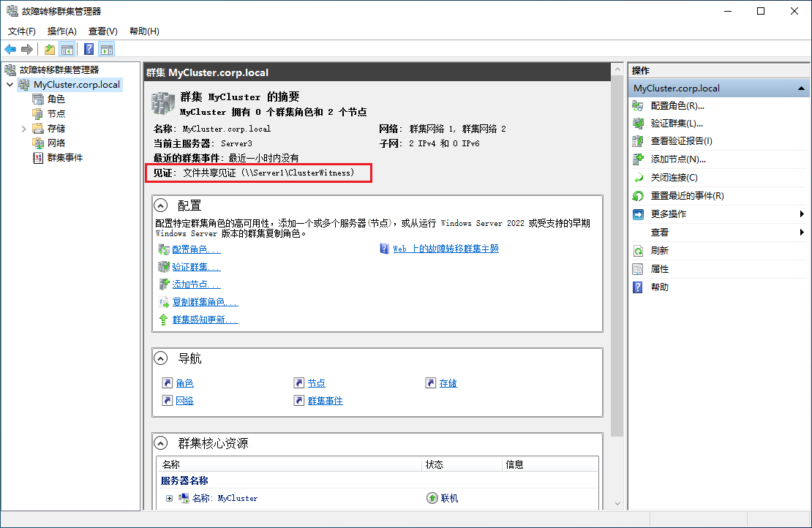Click the 添加节点(N)... action icon
812x528 pixels.
tap(638, 159)
